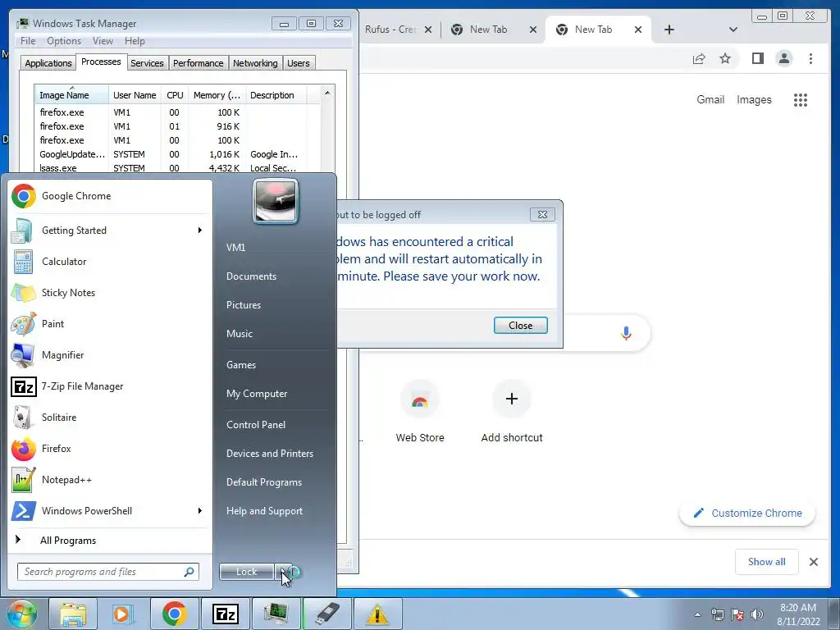This screenshot has height=630, width=840.
Task: Click Customize Chrome button
Action: point(747,513)
